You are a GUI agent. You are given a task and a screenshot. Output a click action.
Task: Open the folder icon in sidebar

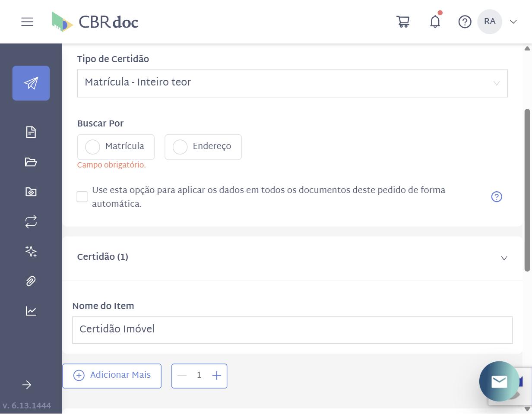[31, 162]
